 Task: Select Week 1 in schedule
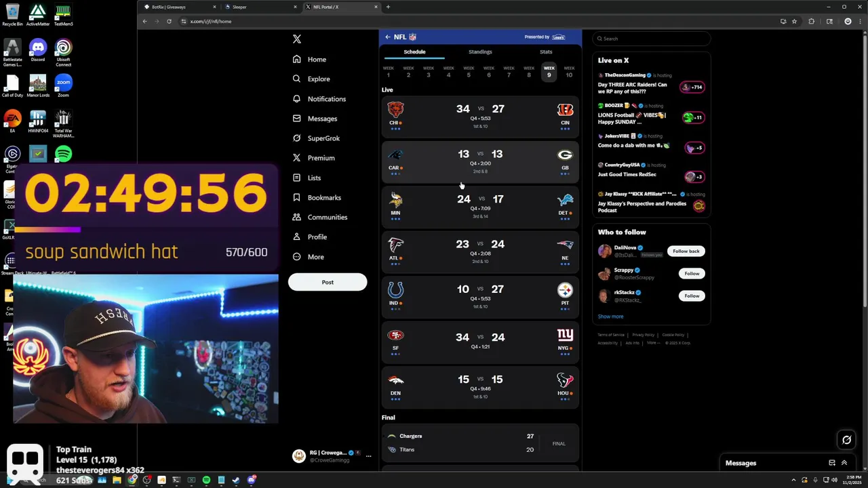[x=389, y=71]
